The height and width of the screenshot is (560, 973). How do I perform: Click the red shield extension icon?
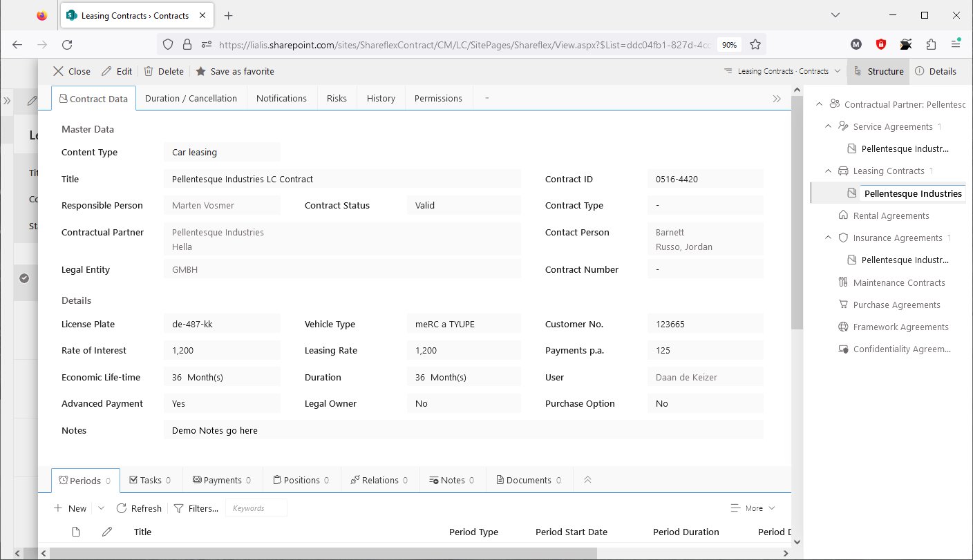pyautogui.click(x=881, y=44)
